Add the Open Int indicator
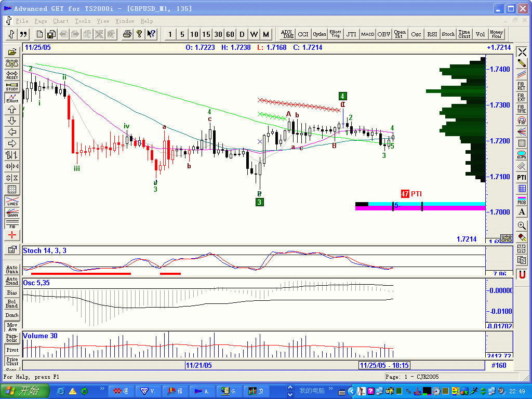 (x=400, y=34)
